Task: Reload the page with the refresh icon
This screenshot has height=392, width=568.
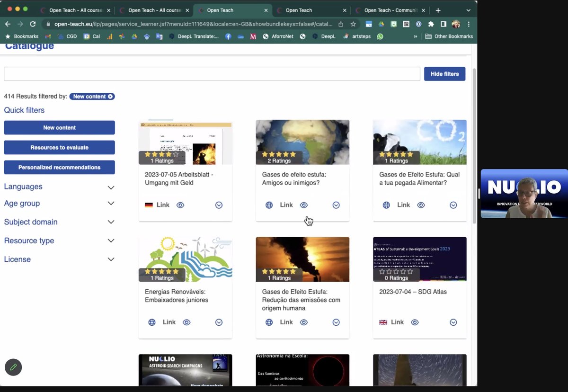Action: point(33,24)
